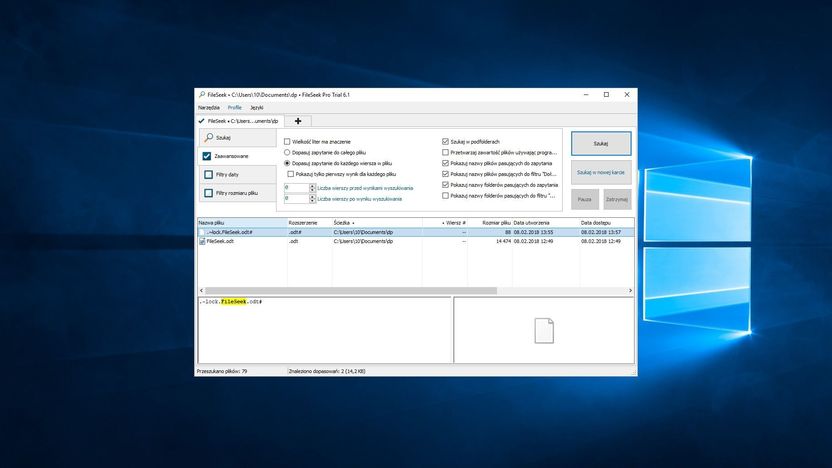Image resolution: width=832 pixels, height=468 pixels.
Task: Click the .odt# extension cell
Action: (x=295, y=232)
